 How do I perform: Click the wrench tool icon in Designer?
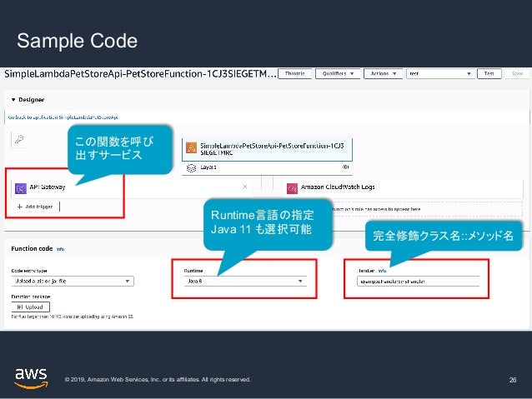click(x=19, y=139)
